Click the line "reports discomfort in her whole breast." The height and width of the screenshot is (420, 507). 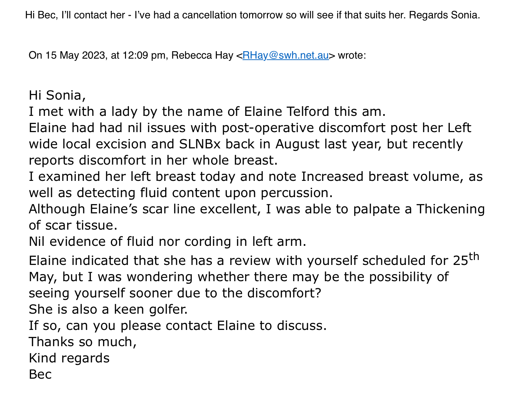(x=153, y=160)
